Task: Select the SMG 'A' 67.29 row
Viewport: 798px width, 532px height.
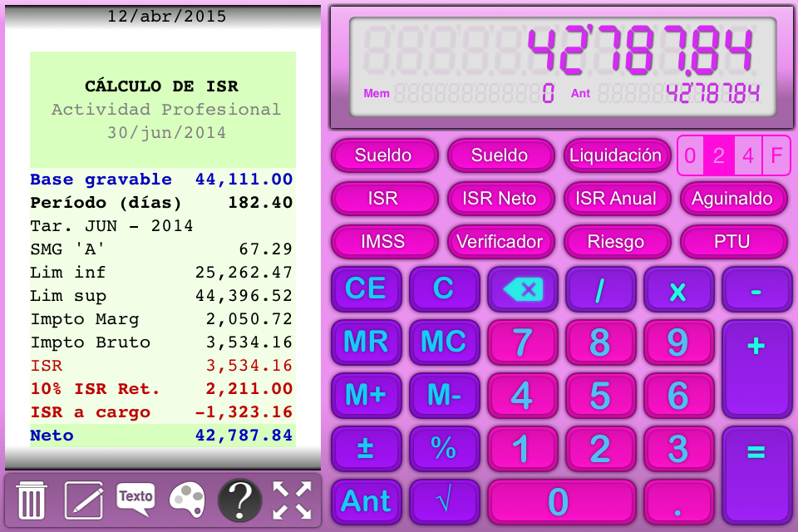Action: (x=162, y=249)
